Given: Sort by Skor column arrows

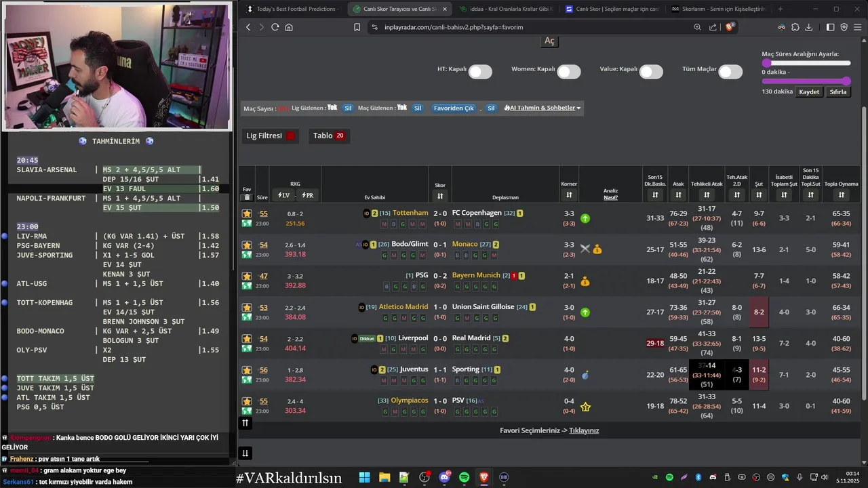Looking at the screenshot, I should tap(440, 196).
